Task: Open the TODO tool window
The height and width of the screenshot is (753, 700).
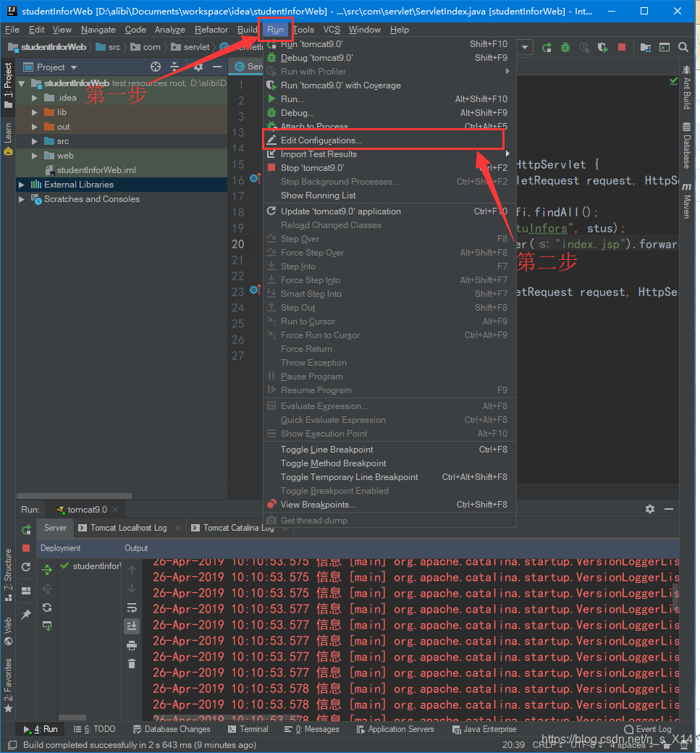Action: [x=94, y=729]
